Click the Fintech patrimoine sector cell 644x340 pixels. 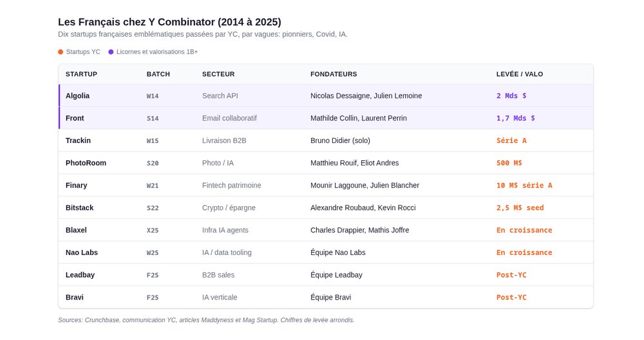click(232, 185)
